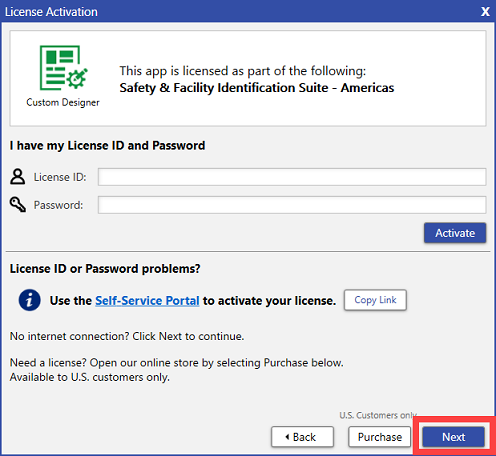This screenshot has width=496, height=456.
Task: Open the store via Purchase button
Action: point(380,437)
